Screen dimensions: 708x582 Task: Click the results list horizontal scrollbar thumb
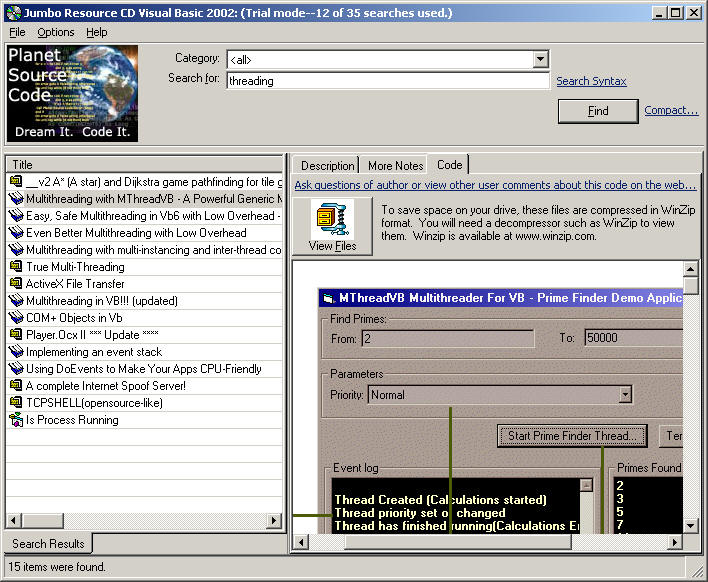click(42, 520)
